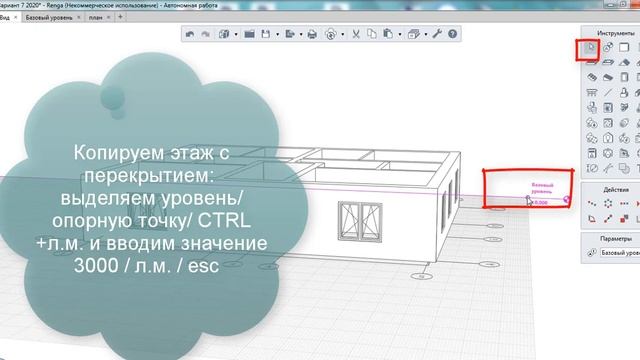The width and height of the screenshot is (640, 360).
Task: Select the Room tool with house outline
Action: click(608, 138)
